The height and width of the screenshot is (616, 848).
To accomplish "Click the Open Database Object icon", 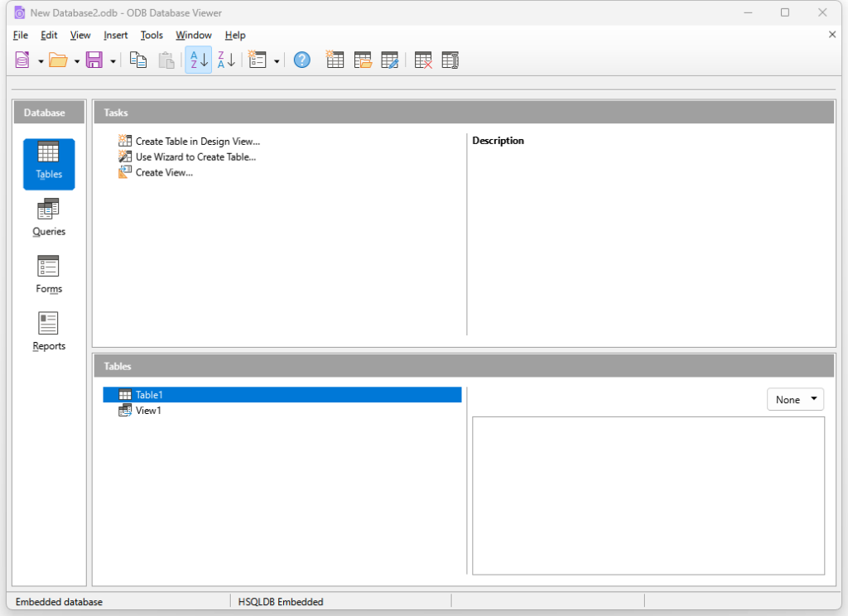I will point(363,60).
